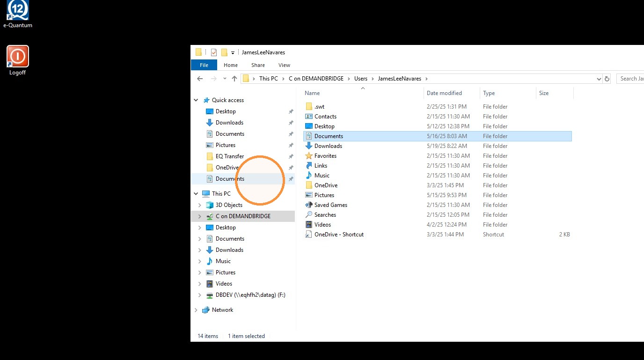Click the Refresh button beside address bar

[x=607, y=79]
